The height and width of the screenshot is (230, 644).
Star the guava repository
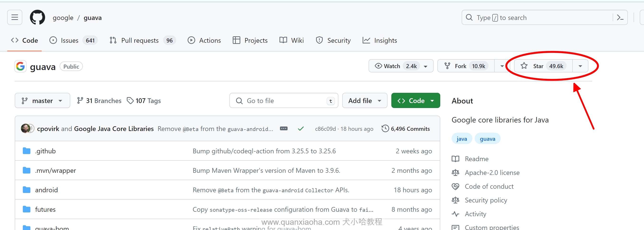pos(543,66)
